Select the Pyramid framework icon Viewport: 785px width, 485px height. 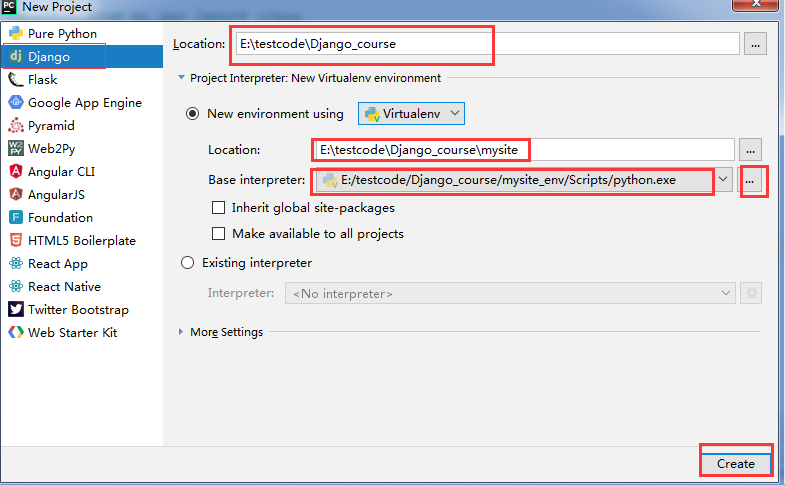tap(16, 126)
